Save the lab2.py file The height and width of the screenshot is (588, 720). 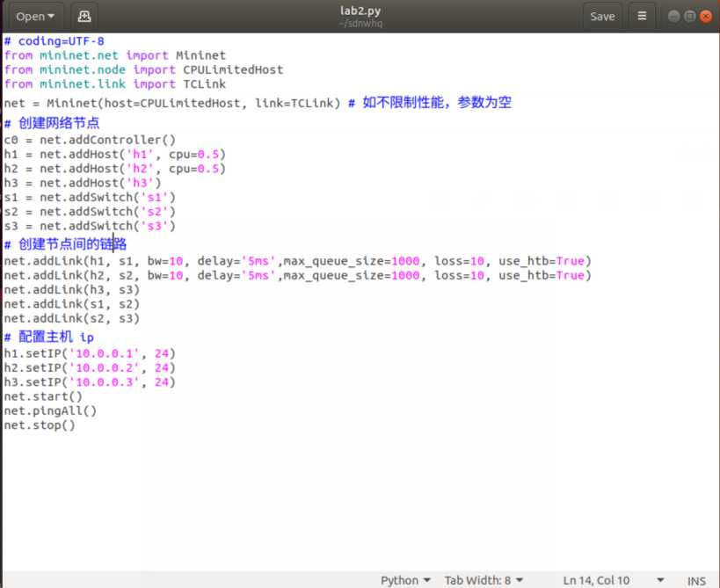tap(602, 17)
